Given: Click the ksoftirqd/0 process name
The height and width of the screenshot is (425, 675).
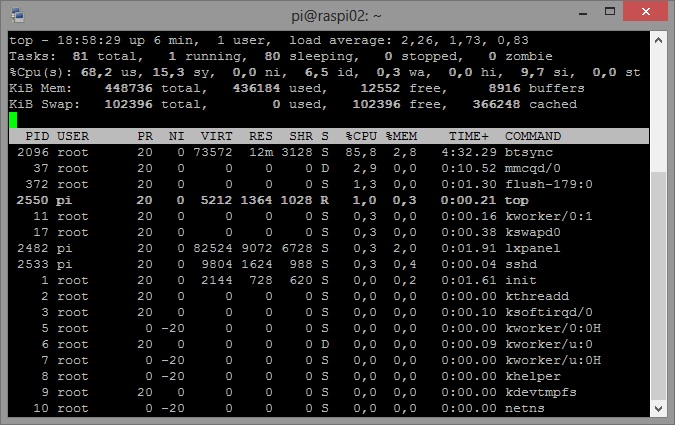Looking at the screenshot, I should (x=549, y=312).
